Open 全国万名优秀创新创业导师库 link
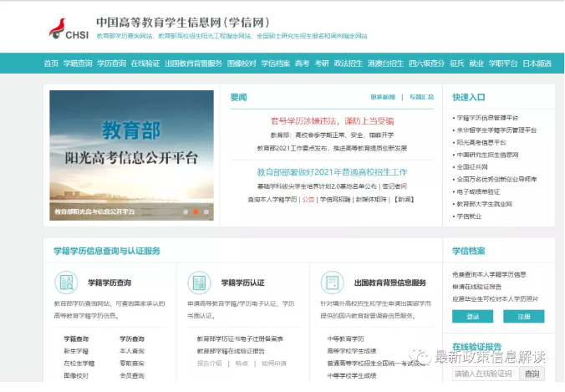The height and width of the screenshot is (392, 565). point(496,179)
